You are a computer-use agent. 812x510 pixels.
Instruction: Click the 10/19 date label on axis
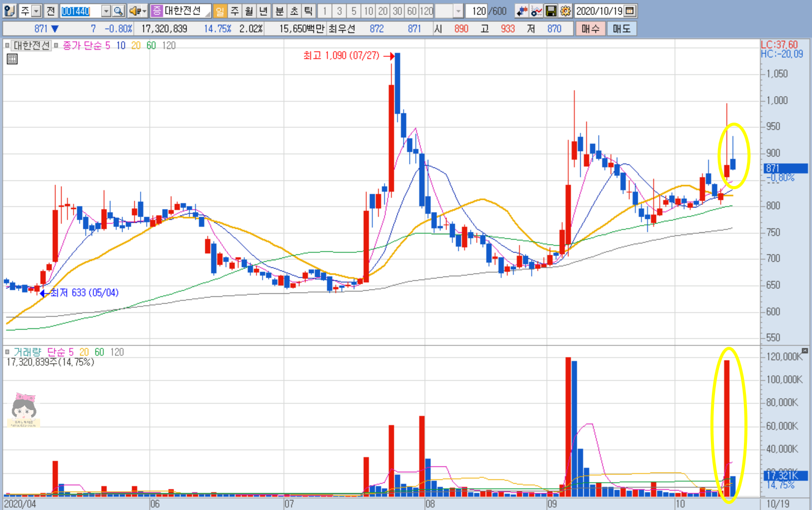(x=778, y=504)
